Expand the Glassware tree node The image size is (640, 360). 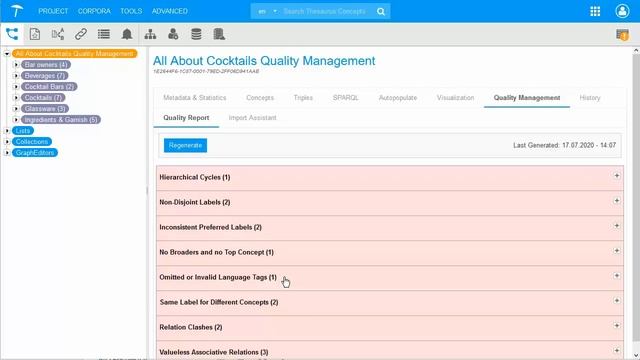click(x=16, y=109)
